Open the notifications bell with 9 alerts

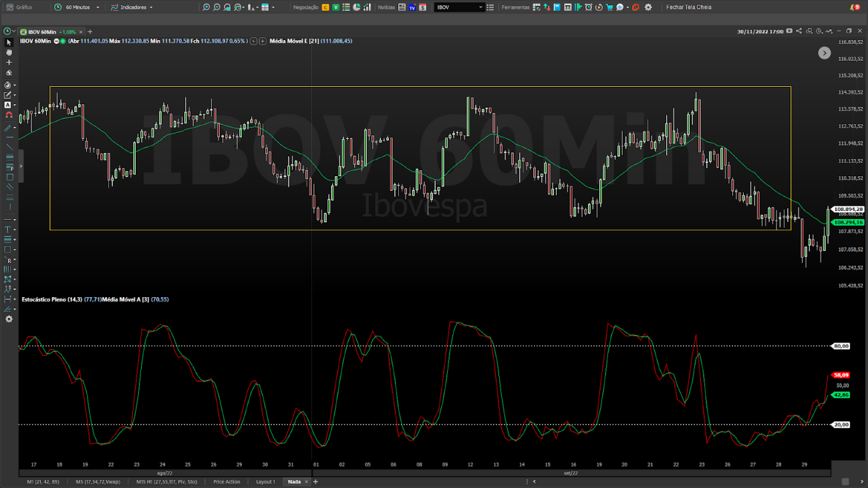point(855,7)
